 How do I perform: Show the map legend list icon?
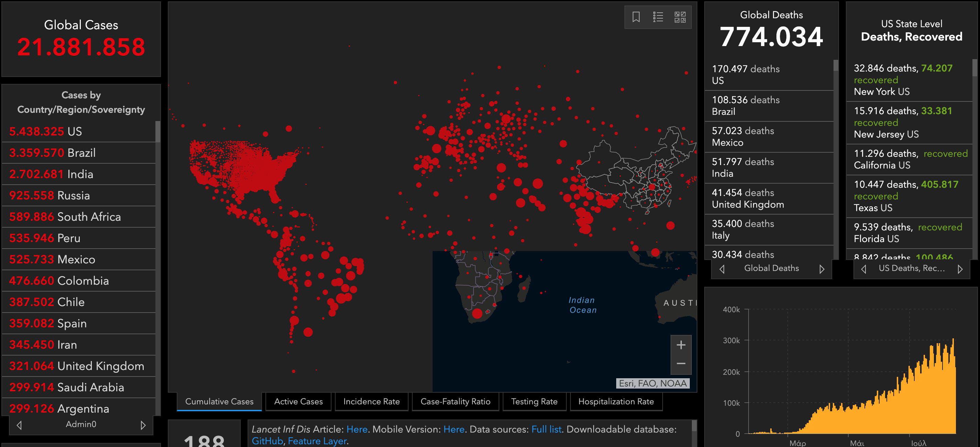coord(658,17)
